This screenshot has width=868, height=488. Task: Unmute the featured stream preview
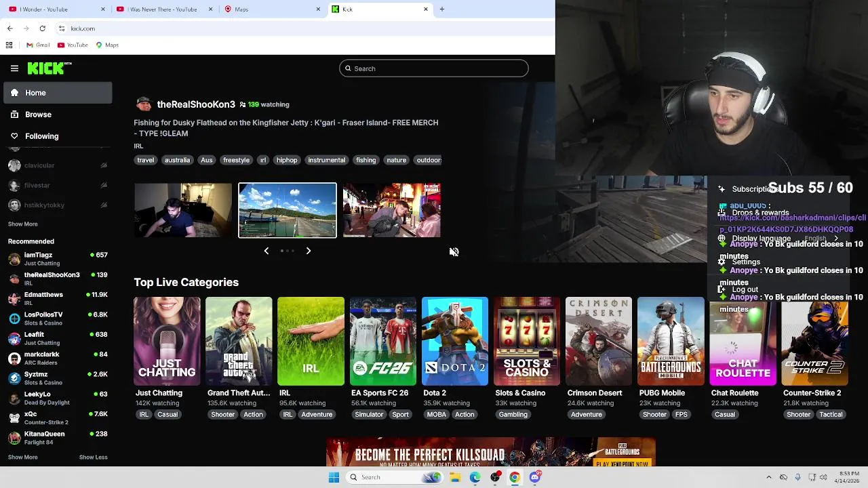tap(454, 251)
